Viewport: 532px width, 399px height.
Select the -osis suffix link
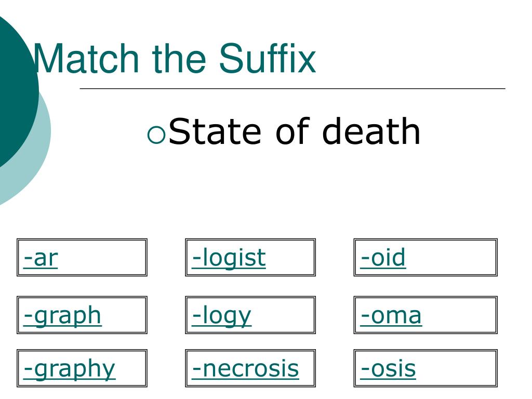[388, 369]
